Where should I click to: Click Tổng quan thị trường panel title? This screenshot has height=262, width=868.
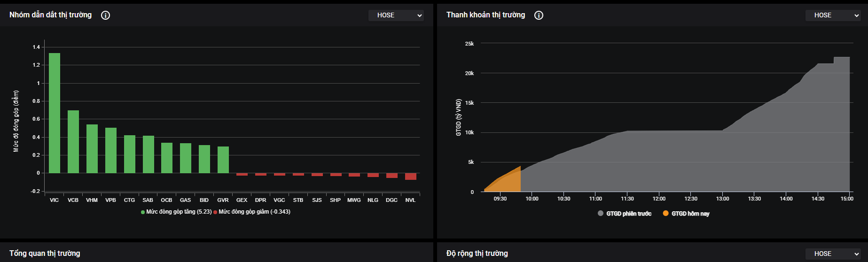click(x=45, y=254)
